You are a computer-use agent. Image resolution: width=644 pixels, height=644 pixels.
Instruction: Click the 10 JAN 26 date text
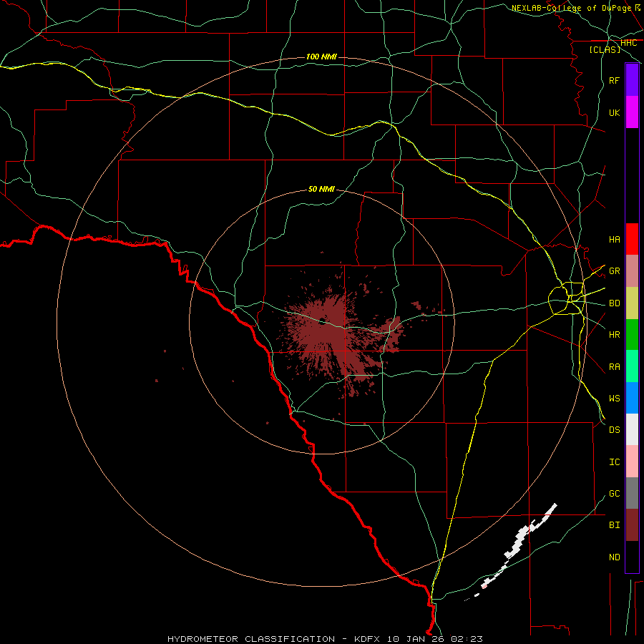click(x=417, y=639)
